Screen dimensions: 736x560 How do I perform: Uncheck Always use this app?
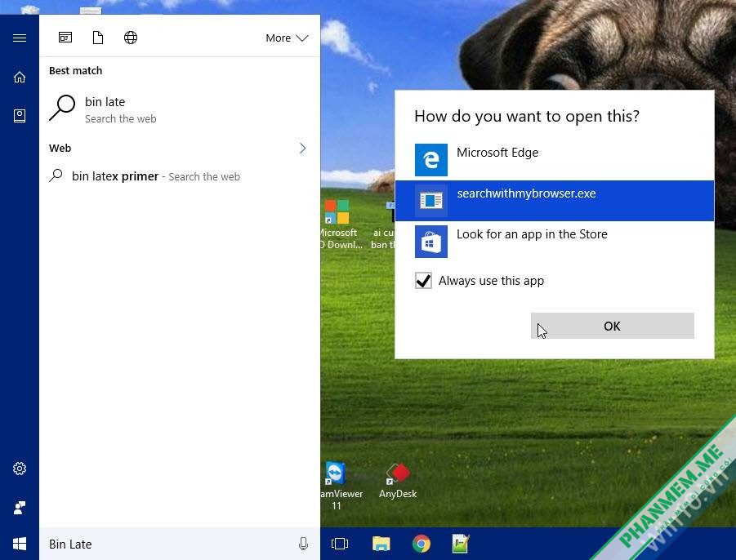coord(423,281)
